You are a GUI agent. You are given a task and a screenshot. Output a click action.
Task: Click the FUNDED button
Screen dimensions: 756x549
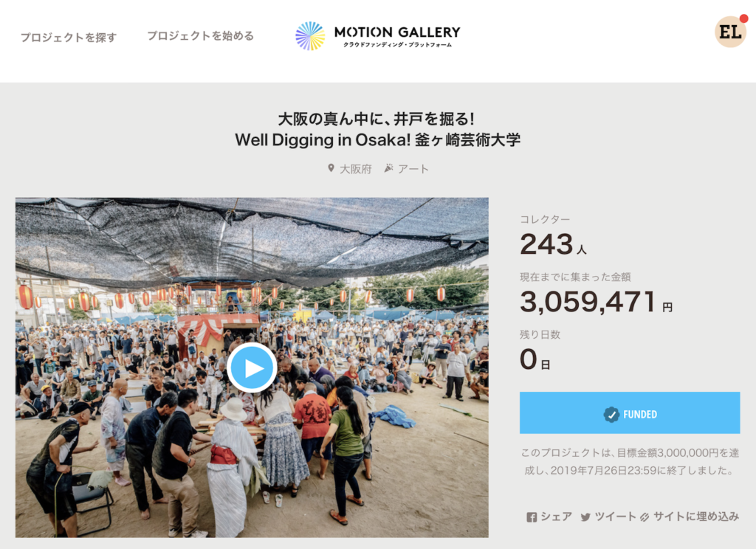[x=630, y=412]
